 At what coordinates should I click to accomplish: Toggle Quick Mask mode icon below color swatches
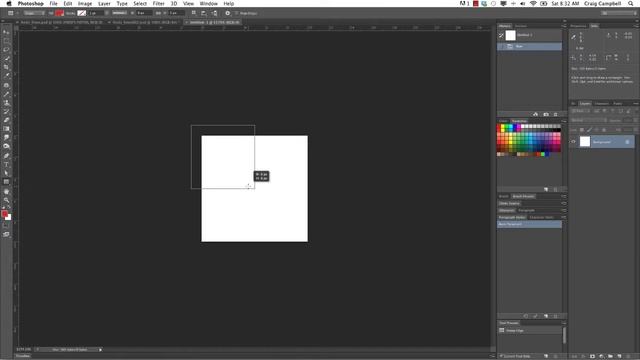click(x=6, y=225)
